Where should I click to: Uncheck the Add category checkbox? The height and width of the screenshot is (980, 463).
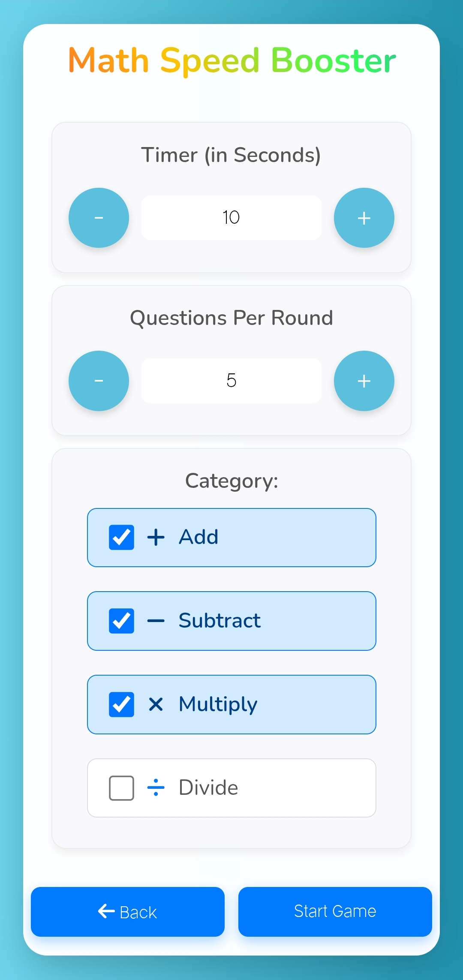pyautogui.click(x=121, y=537)
